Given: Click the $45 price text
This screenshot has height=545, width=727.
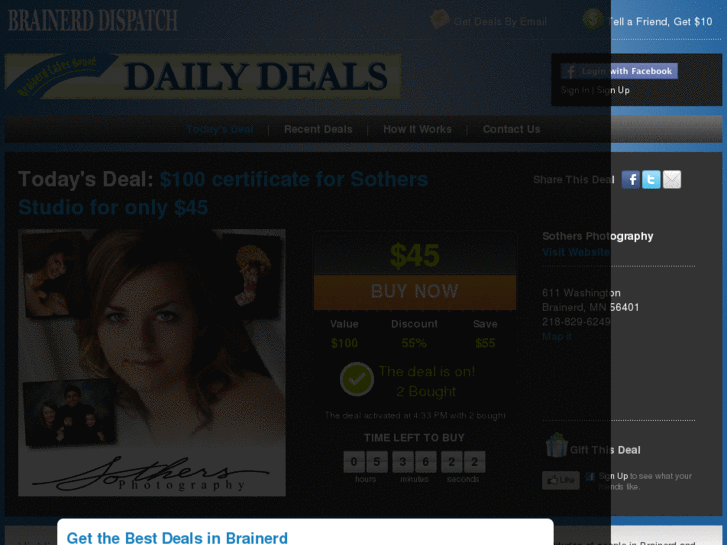Looking at the screenshot, I should 415,255.
